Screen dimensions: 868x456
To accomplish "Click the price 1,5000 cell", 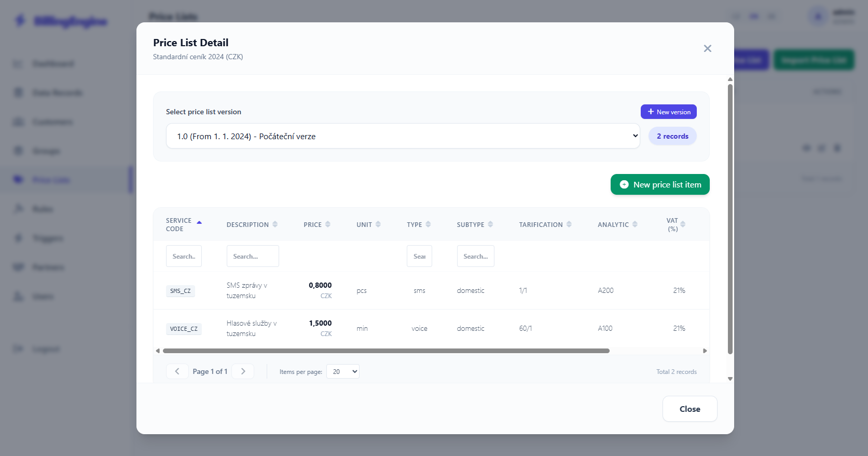I will pyautogui.click(x=320, y=323).
